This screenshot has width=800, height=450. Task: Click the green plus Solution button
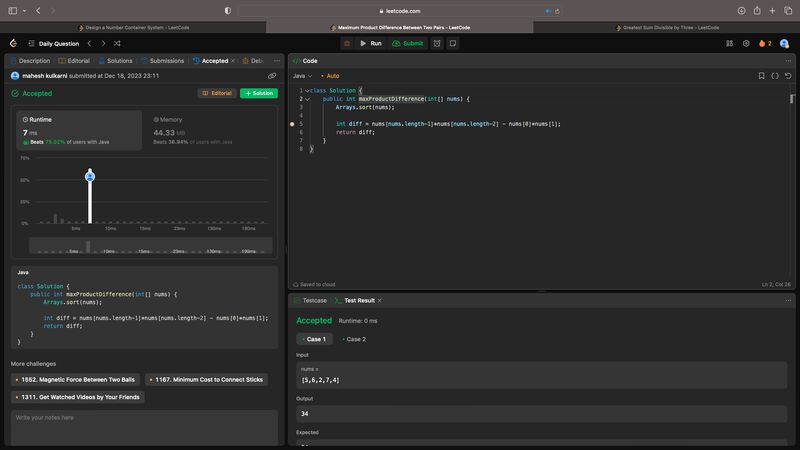(259, 93)
